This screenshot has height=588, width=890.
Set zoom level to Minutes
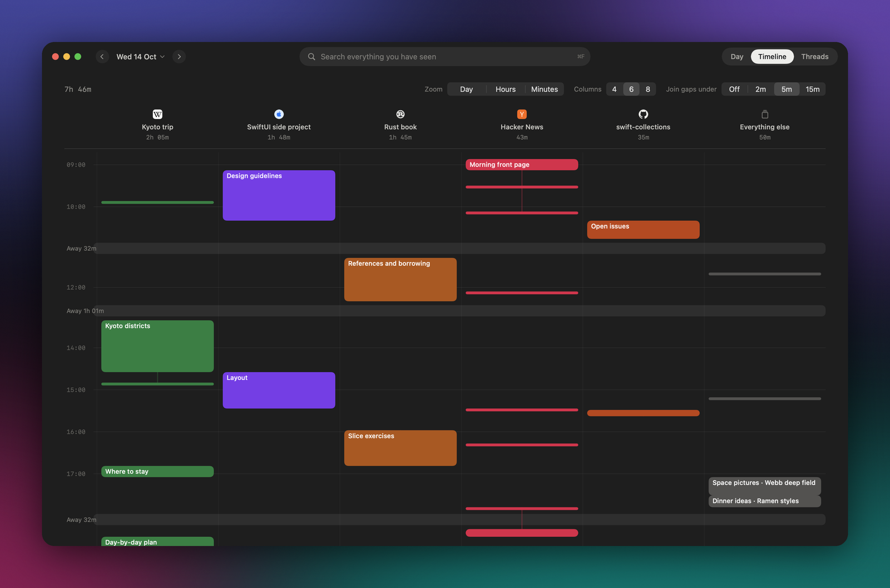tap(545, 89)
